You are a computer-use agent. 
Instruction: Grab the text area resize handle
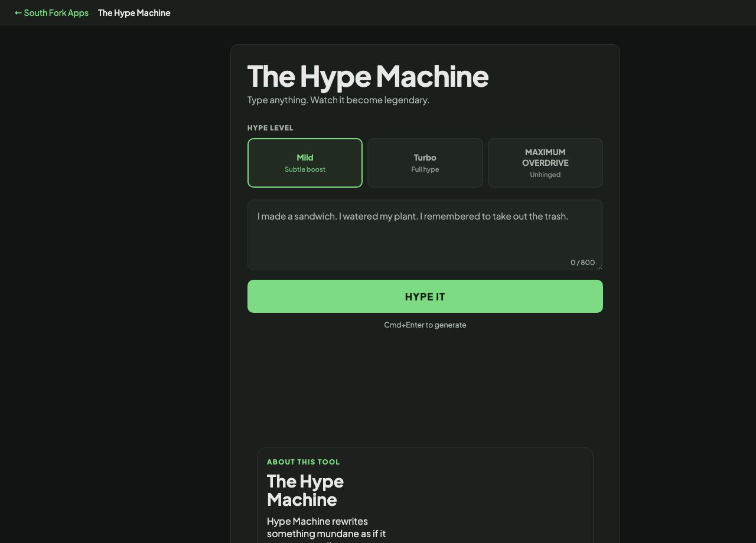[x=599, y=267]
